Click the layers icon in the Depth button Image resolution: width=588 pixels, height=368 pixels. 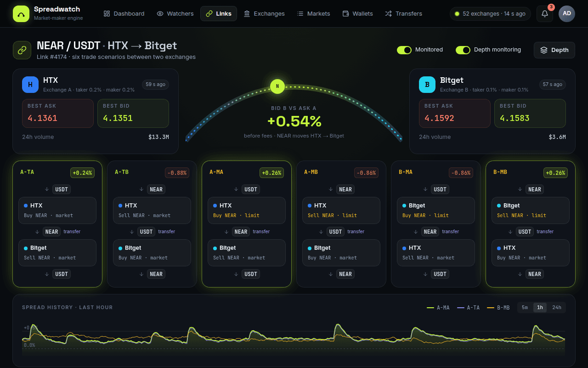click(544, 50)
